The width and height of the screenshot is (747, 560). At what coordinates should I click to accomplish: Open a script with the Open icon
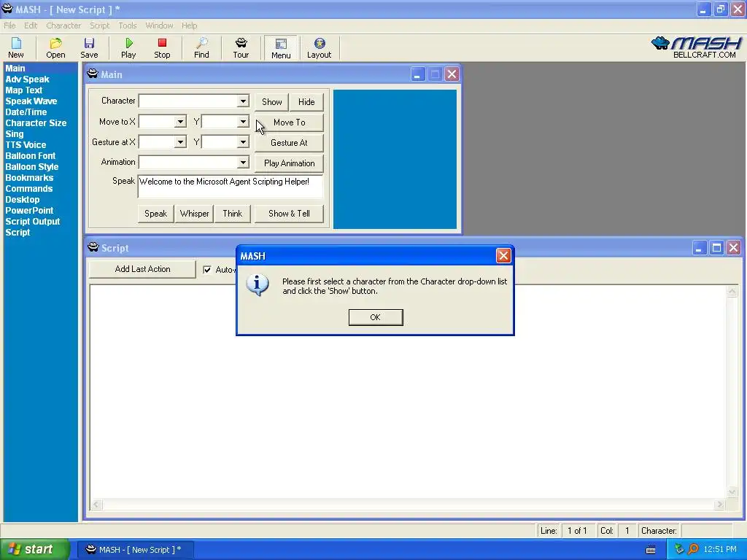55,47
